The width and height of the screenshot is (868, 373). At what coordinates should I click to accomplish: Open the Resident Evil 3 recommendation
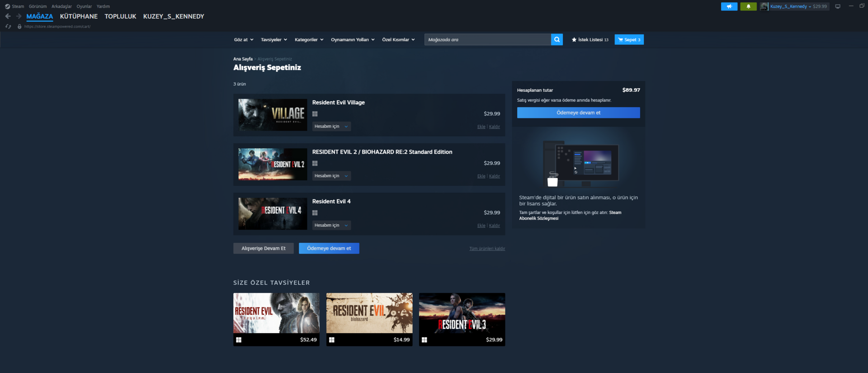pyautogui.click(x=462, y=319)
